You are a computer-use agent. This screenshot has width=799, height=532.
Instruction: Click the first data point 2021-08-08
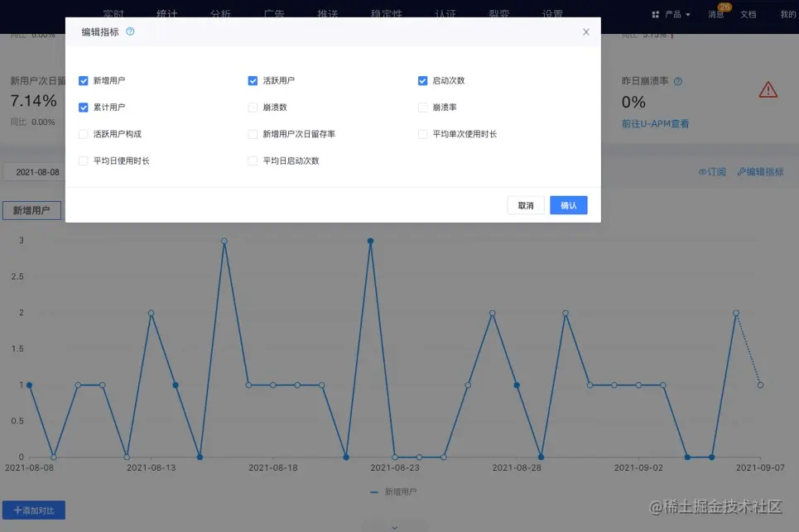click(x=30, y=386)
